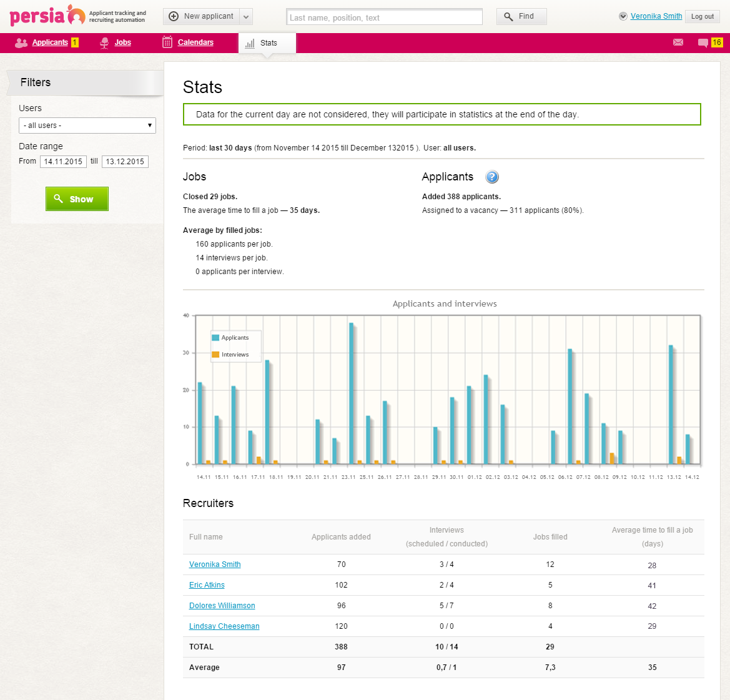The image size is (730, 700).
Task: Click the Stats bar-chart icon
Action: [x=250, y=43]
